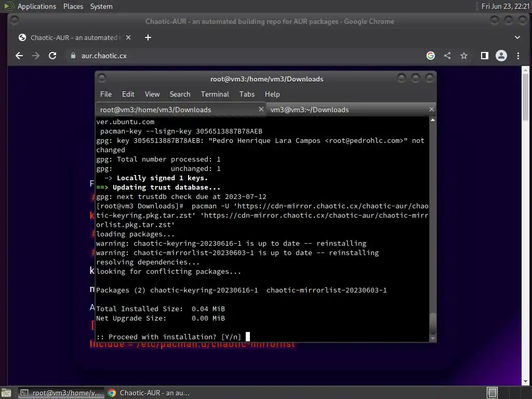Click the show desktop taskbar icon
The image size is (532, 399).
[6, 393]
